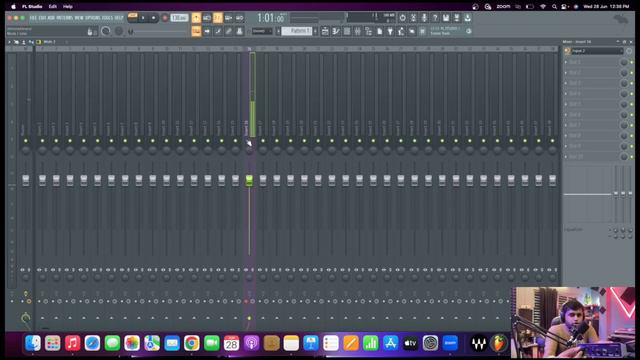Open Google Chrome from the Dock
The image size is (640, 360).
coord(191,343)
